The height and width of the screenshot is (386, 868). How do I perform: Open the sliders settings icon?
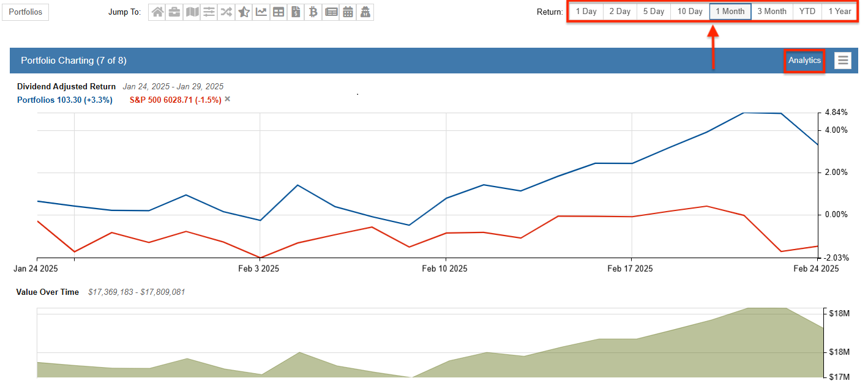[209, 12]
